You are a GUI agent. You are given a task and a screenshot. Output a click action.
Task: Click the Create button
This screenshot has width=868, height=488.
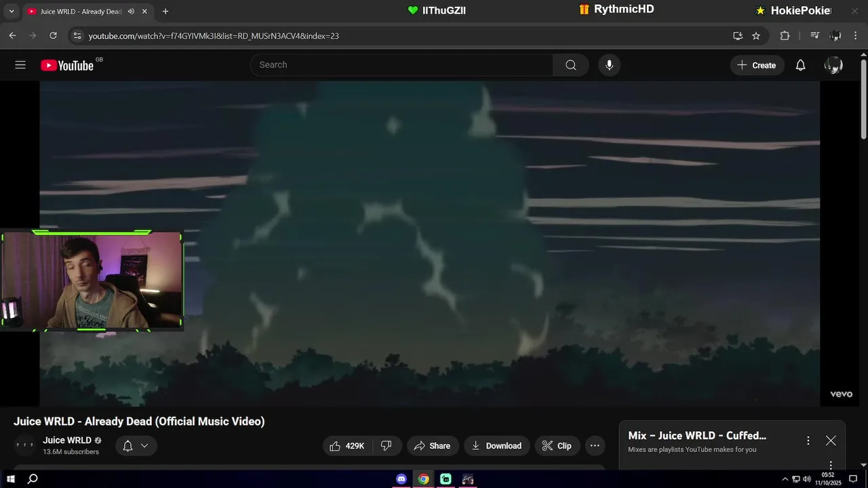[x=757, y=65]
